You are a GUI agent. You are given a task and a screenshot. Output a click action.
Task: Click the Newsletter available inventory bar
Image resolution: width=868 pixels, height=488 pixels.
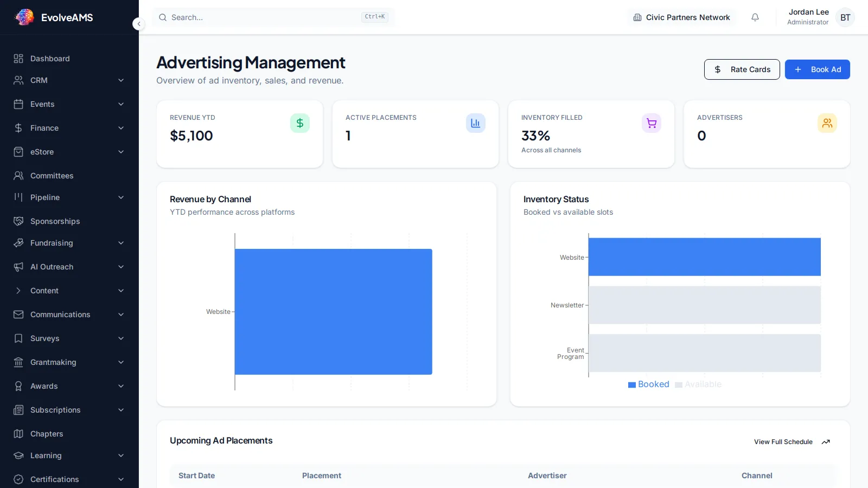(705, 305)
